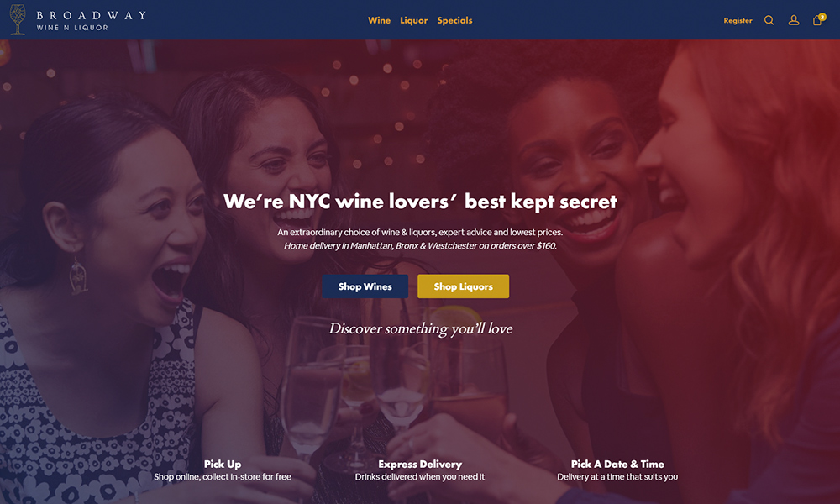The height and width of the screenshot is (504, 840).
Task: Open the Wine menu
Action: click(380, 20)
